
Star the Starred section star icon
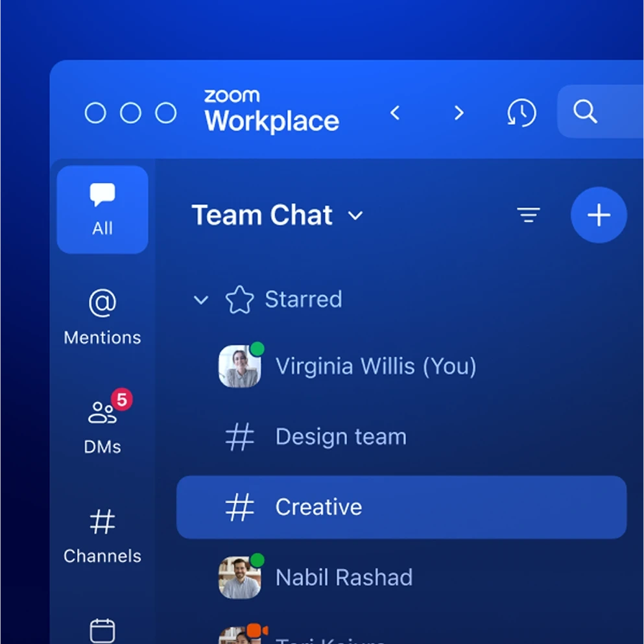[240, 299]
